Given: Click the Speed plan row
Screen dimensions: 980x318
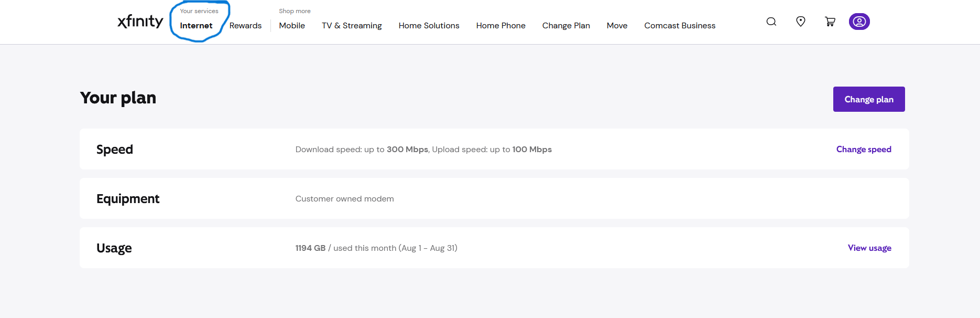Looking at the screenshot, I should (x=494, y=149).
